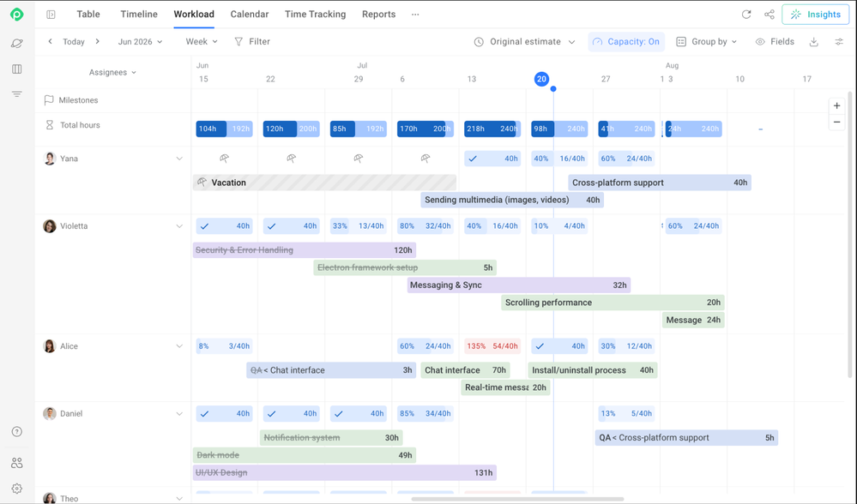Open the planet icon in left sidebar
Viewport: 857px width, 504px height.
[17, 43]
